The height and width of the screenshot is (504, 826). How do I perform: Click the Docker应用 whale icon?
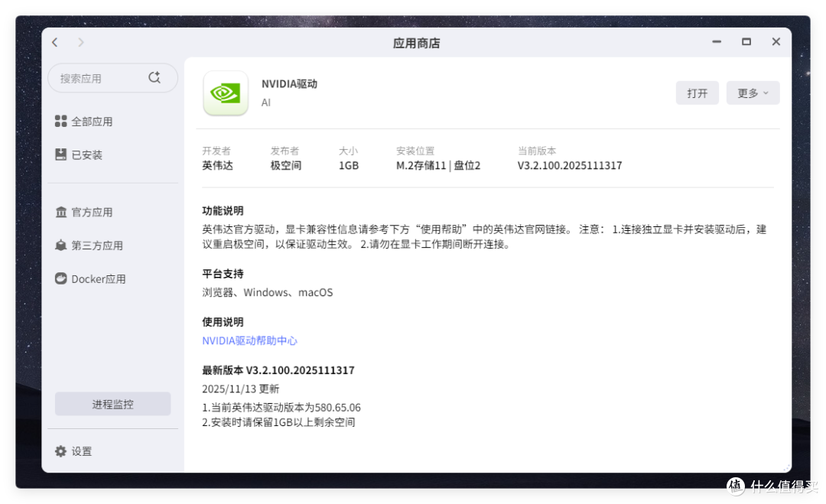pyautogui.click(x=60, y=278)
